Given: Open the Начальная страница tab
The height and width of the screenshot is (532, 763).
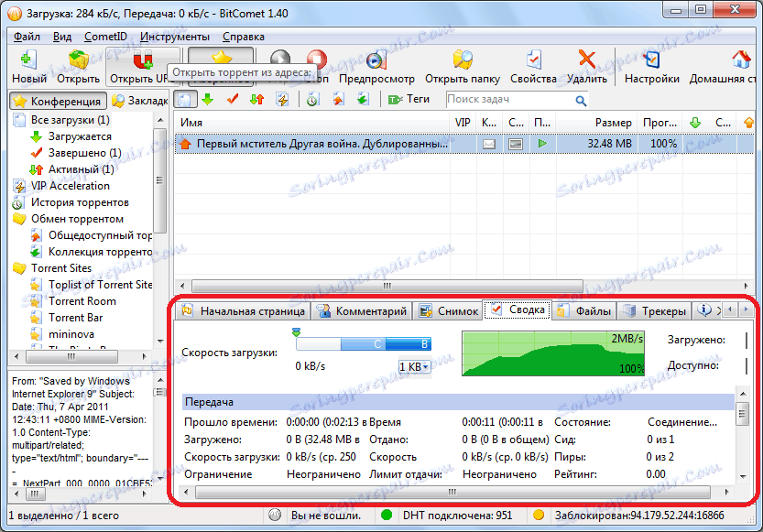Looking at the screenshot, I should pos(244,311).
